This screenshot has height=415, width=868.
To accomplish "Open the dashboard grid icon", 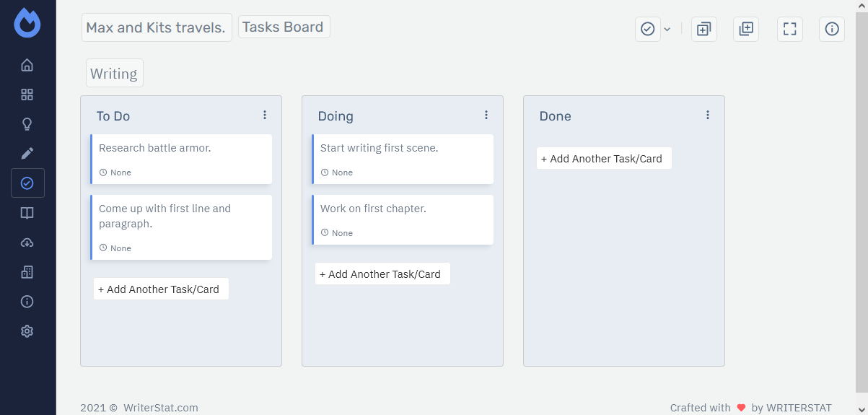I will [27, 95].
